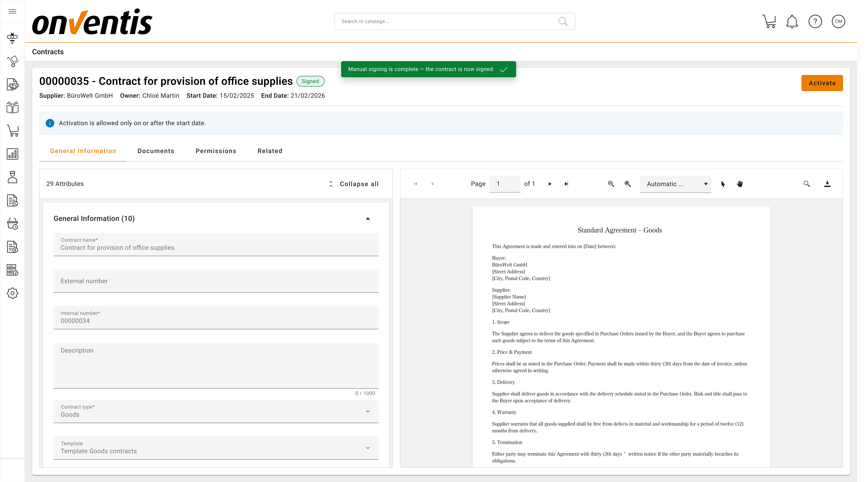
Task: Switch to the Permissions tab
Action: [x=216, y=151]
